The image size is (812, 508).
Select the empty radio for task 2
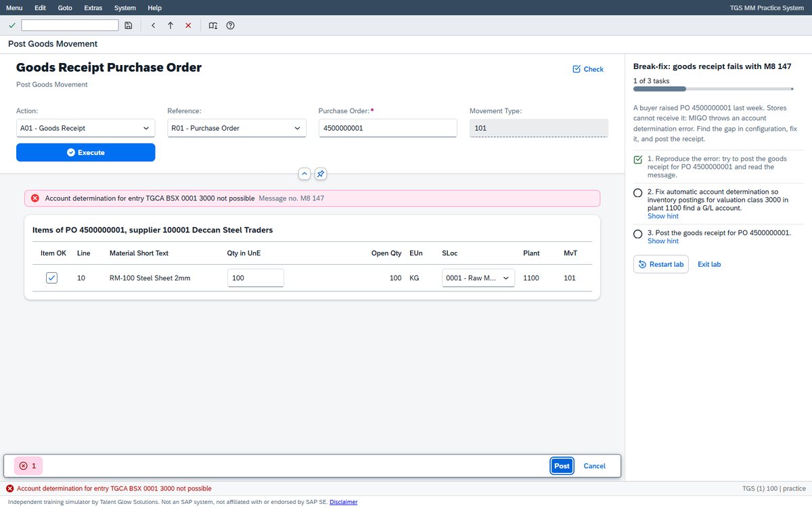(637, 192)
